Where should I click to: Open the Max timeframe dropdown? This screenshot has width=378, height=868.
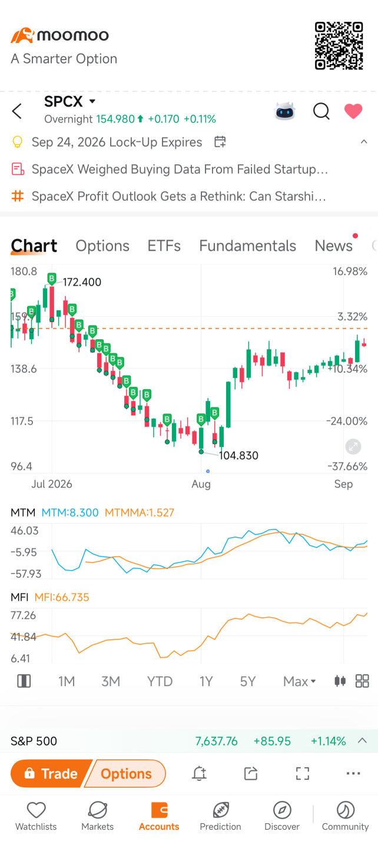pos(300,681)
